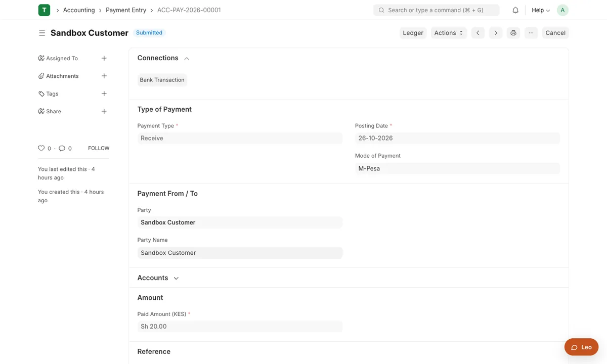
Task: Click the Share sidebar icon
Action: click(41, 111)
